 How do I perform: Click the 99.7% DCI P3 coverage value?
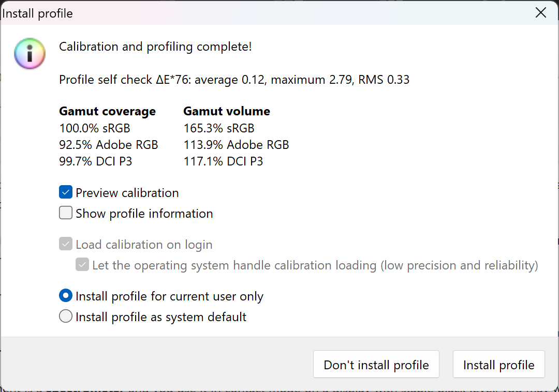(96, 161)
